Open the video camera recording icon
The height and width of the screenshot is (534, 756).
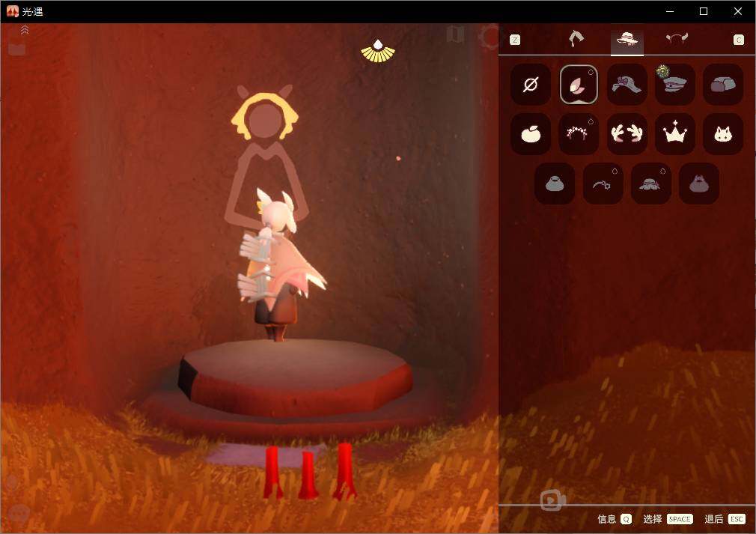click(x=552, y=500)
